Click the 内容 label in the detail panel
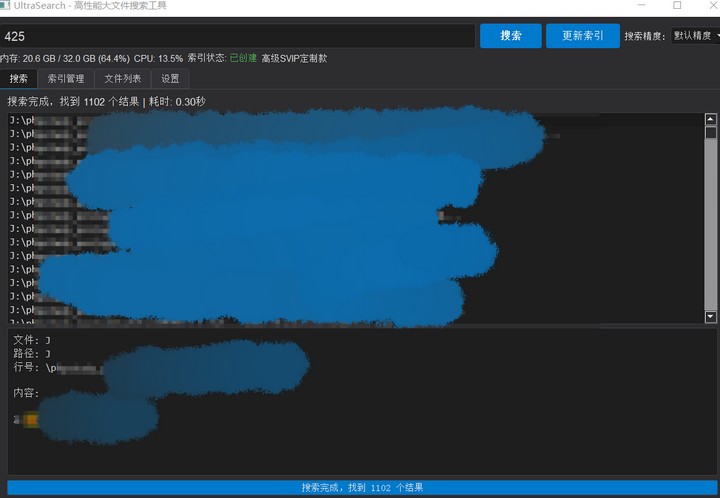 click(25, 393)
